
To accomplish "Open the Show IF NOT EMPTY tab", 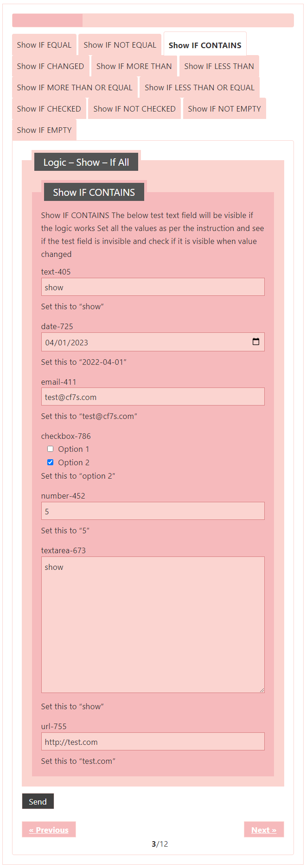I will coord(224,109).
